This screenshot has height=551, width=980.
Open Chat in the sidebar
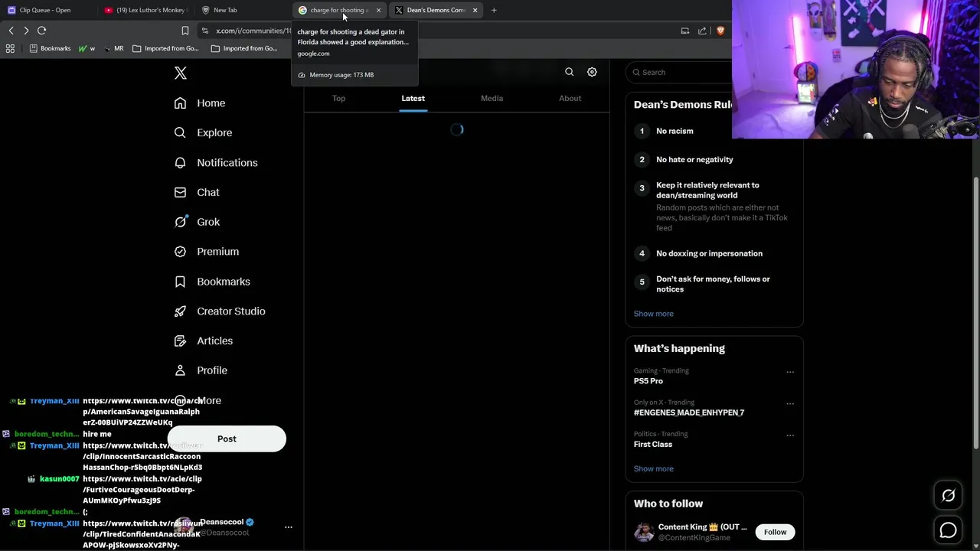tap(197, 192)
